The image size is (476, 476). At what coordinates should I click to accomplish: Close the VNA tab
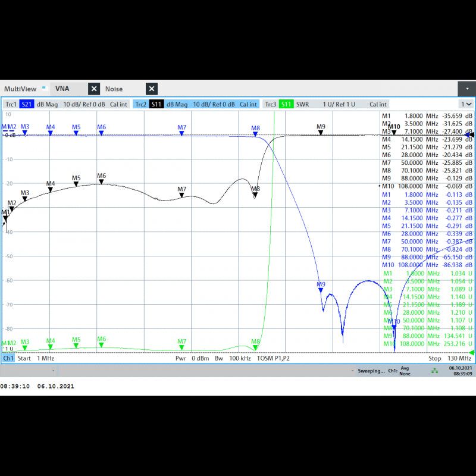(x=94, y=89)
